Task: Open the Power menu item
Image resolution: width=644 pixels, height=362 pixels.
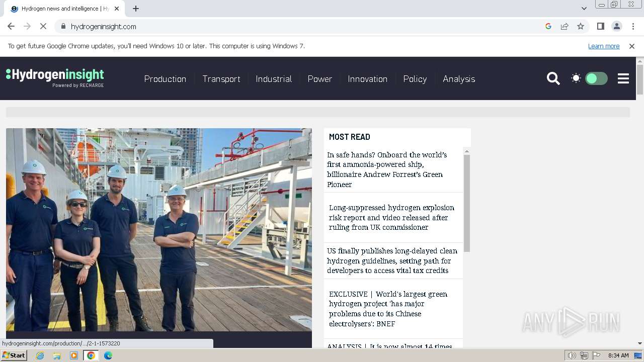Action: [320, 79]
